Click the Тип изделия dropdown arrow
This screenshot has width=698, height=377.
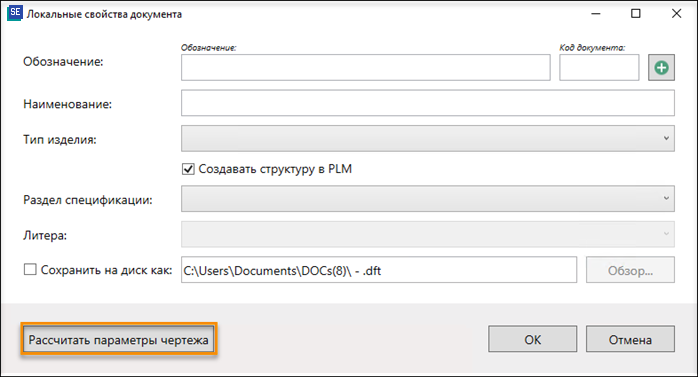[x=666, y=138]
